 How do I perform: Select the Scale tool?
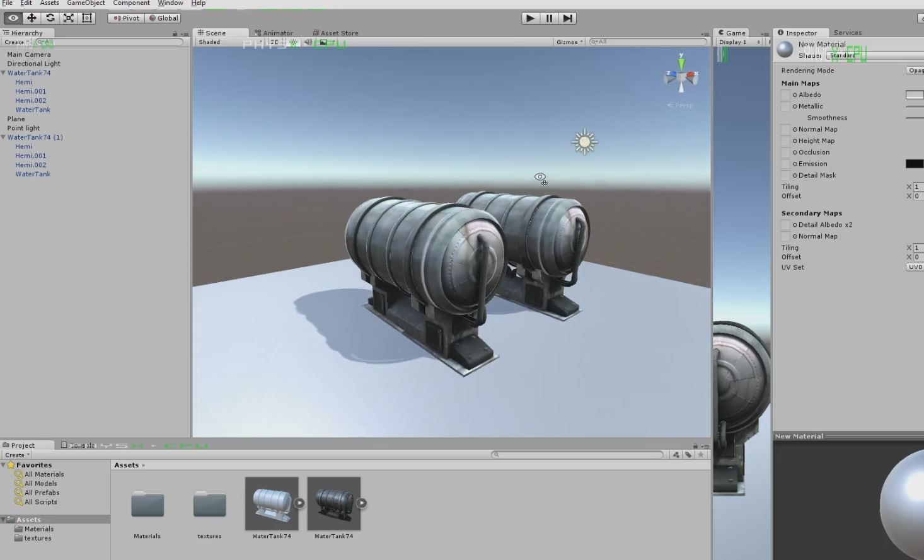click(x=69, y=18)
